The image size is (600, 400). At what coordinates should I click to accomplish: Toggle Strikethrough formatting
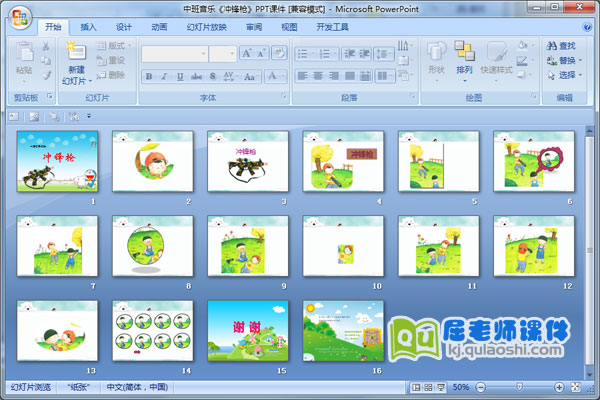[x=196, y=77]
